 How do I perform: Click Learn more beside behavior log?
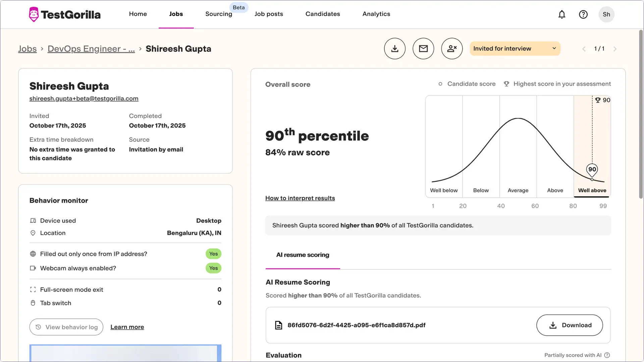pyautogui.click(x=127, y=327)
